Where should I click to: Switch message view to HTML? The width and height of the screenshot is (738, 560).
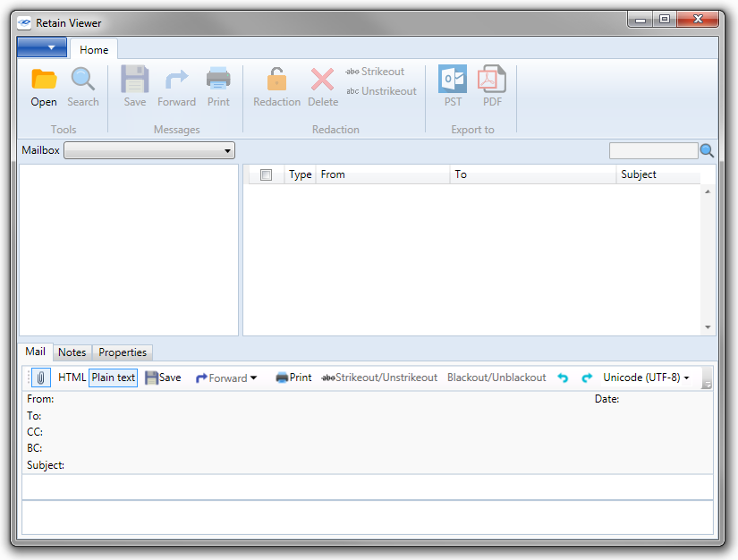(x=72, y=378)
